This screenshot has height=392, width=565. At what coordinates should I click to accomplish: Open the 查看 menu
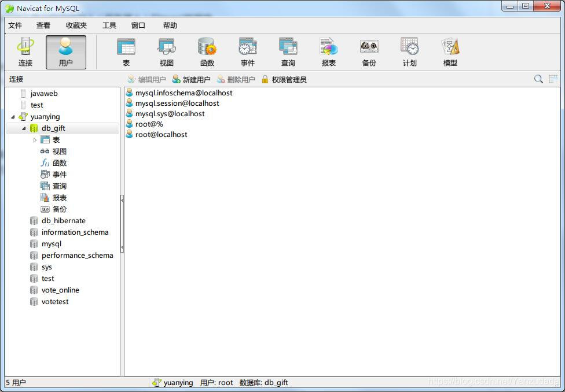(x=43, y=25)
